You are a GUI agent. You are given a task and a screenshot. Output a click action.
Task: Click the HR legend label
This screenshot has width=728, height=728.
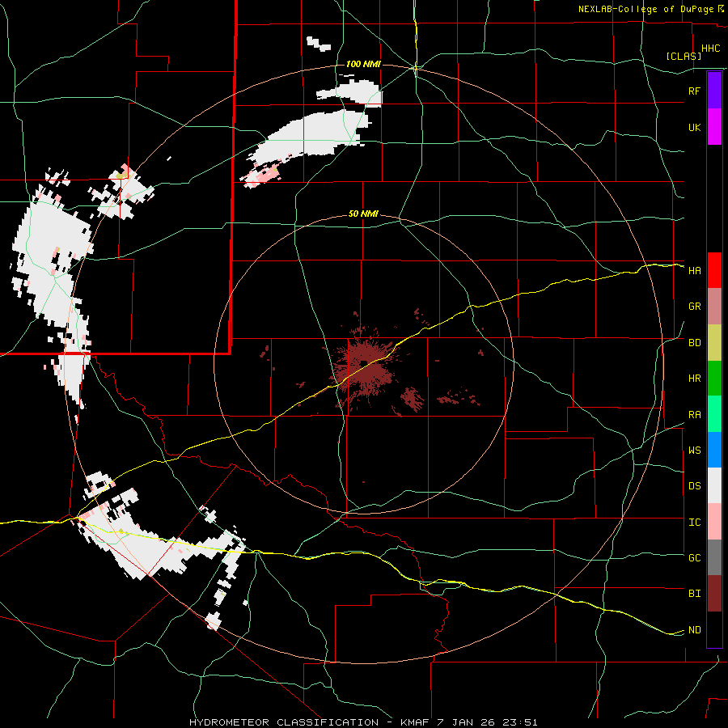(x=694, y=379)
